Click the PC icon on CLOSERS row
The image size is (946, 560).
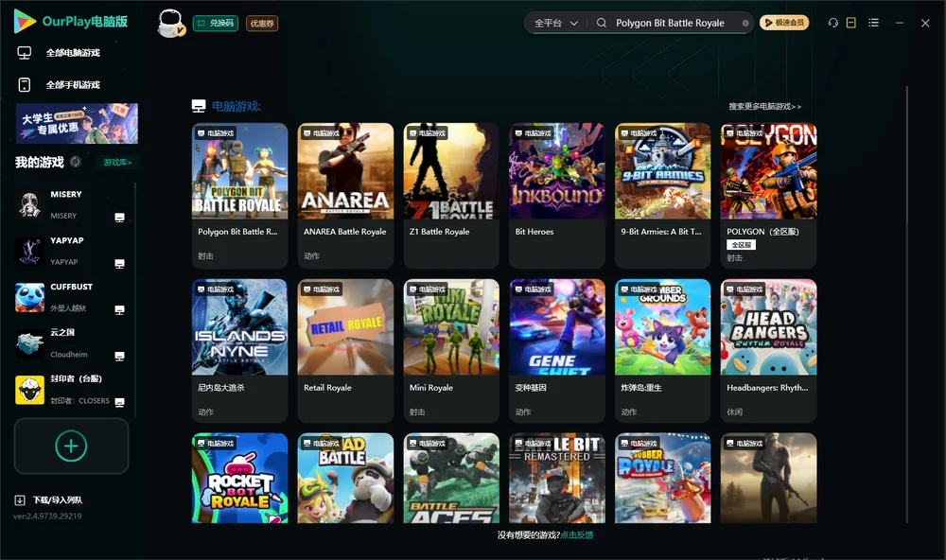tap(119, 403)
